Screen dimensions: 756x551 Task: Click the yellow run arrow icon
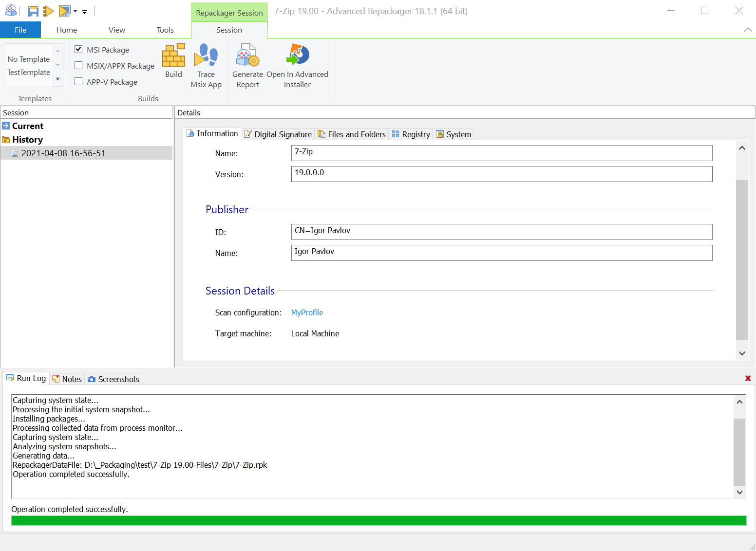(x=48, y=11)
